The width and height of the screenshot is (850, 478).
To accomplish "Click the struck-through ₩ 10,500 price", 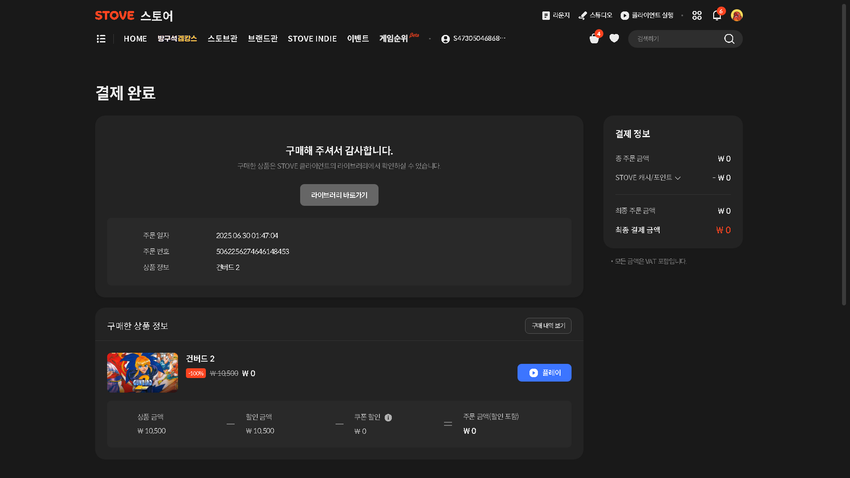I will coord(224,373).
